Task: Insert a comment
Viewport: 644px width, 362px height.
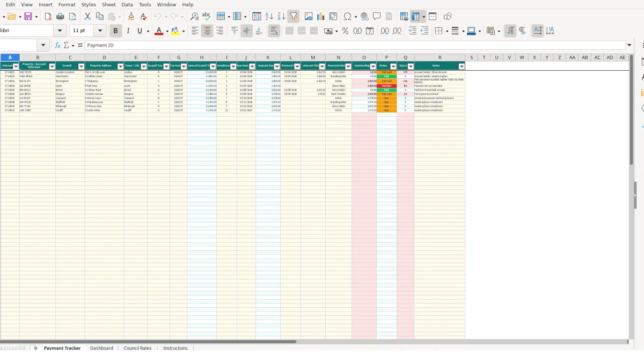Action: (x=377, y=17)
